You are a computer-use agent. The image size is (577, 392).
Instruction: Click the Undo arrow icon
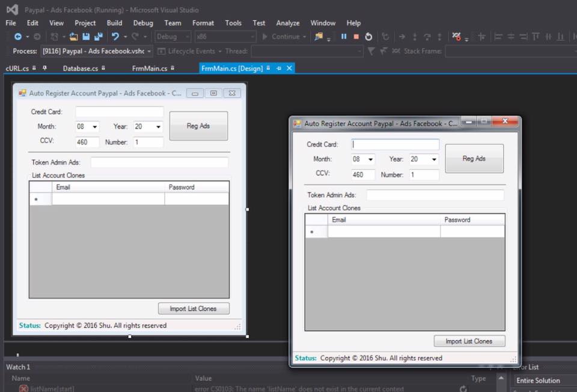tap(115, 37)
